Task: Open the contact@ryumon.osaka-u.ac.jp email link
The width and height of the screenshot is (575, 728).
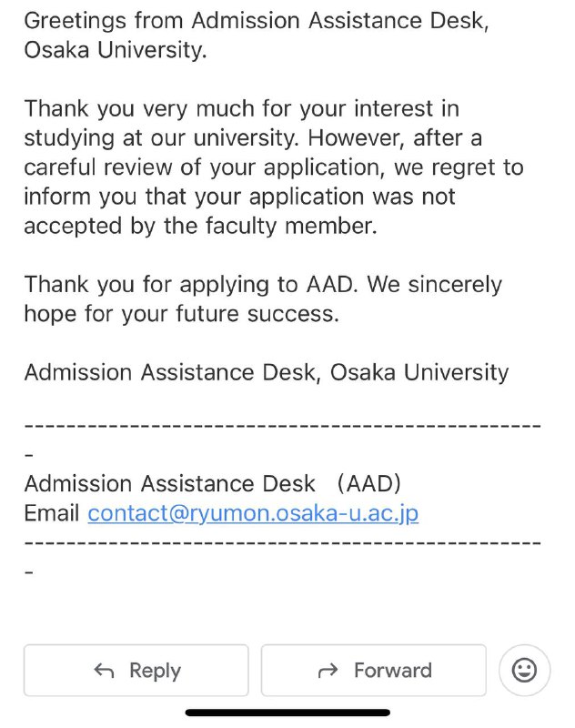Action: tap(253, 513)
